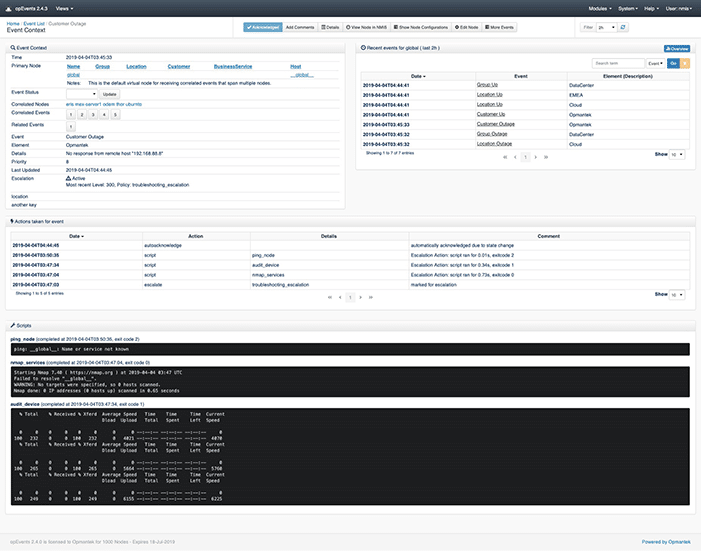Go to last page of recent events
Image resolution: width=701 pixels, height=551 pixels.
[x=546, y=157]
